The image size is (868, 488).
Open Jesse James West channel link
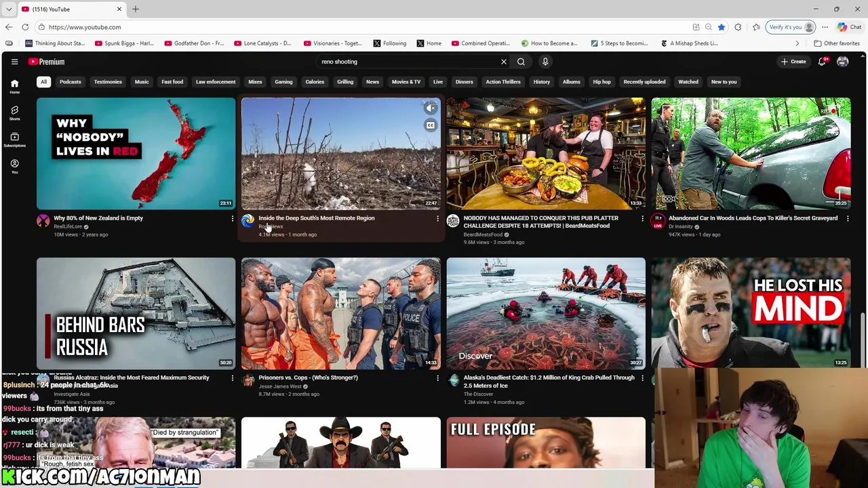pos(280,386)
